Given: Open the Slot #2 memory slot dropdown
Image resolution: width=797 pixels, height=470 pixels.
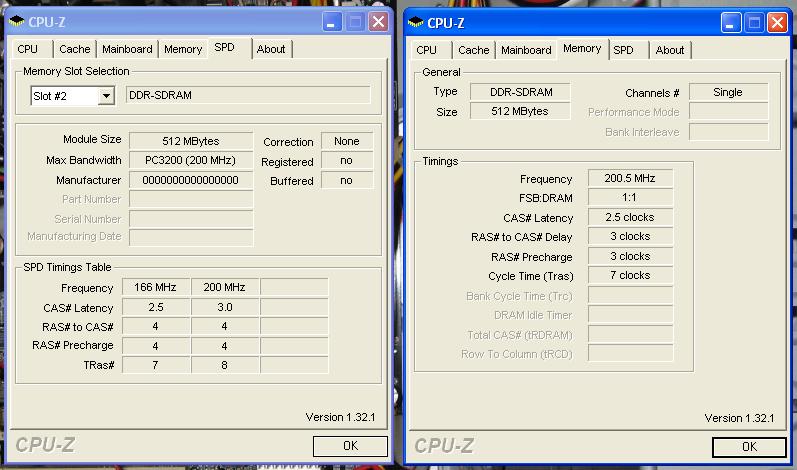Looking at the screenshot, I should point(106,96).
